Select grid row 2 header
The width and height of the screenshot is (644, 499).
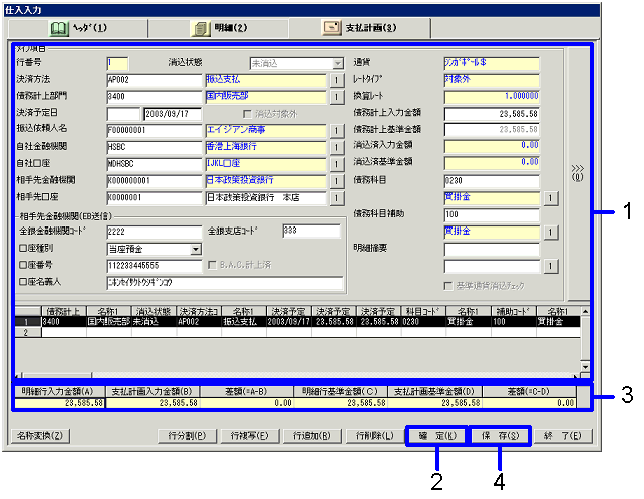coord(28,333)
